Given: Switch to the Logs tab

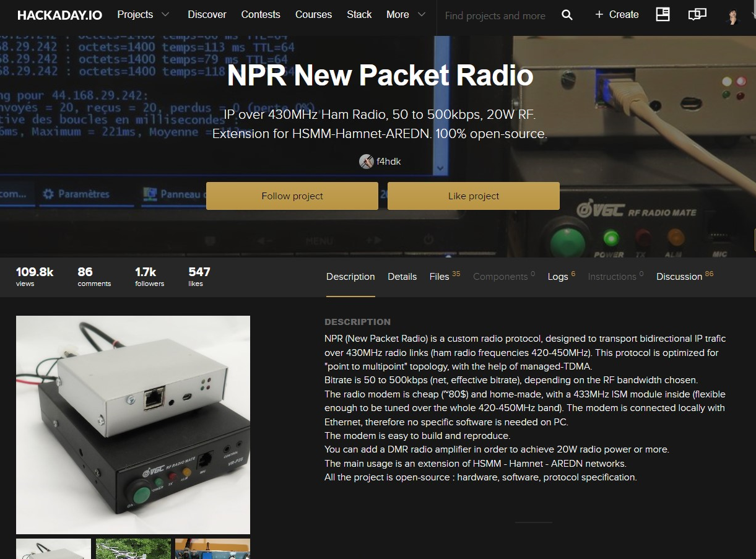Looking at the screenshot, I should [557, 277].
